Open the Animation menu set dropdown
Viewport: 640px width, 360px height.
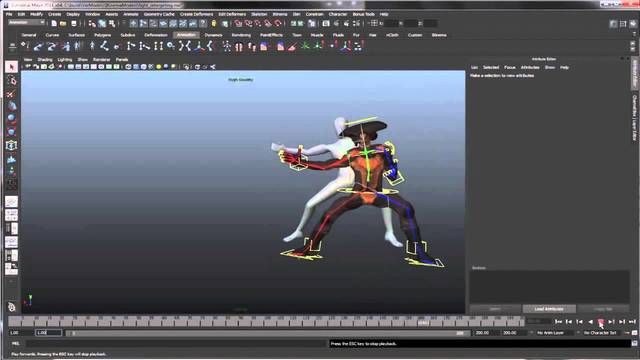pos(27,22)
